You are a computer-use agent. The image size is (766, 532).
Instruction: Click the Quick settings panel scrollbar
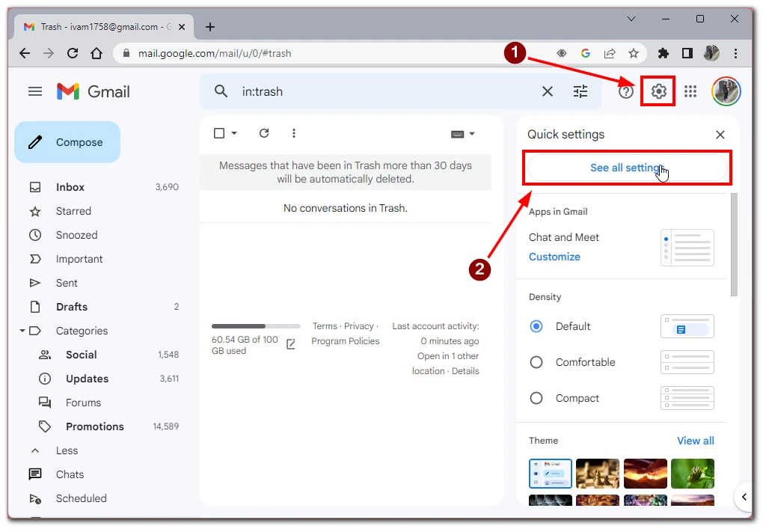pos(734,244)
